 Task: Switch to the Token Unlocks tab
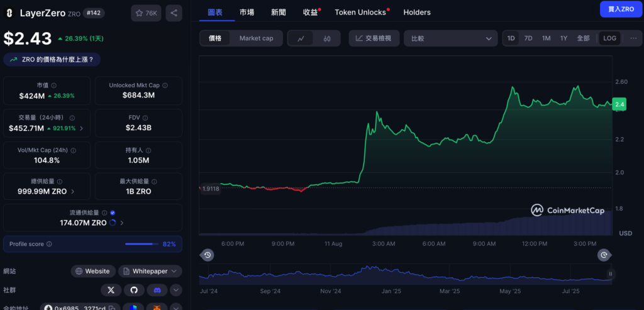[360, 12]
